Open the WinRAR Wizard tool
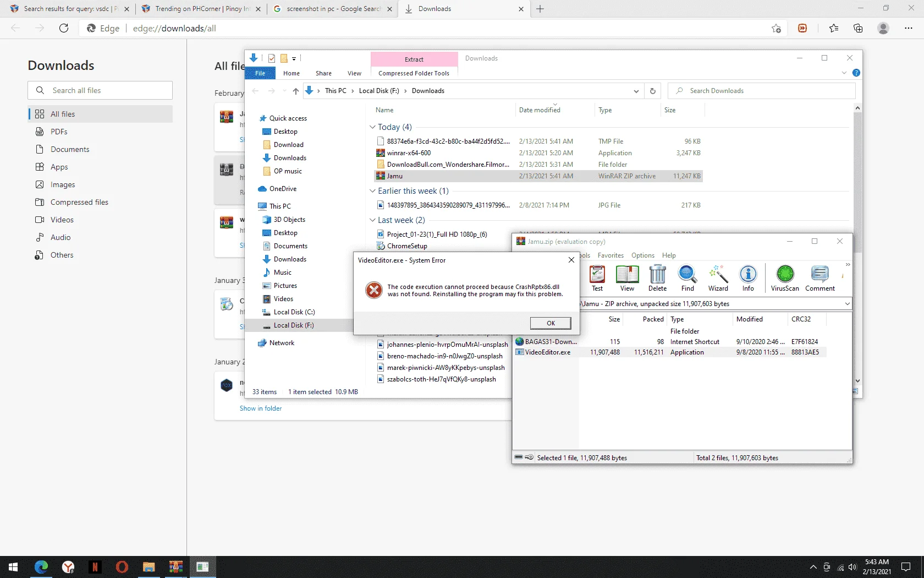This screenshot has height=578, width=924. click(x=718, y=278)
